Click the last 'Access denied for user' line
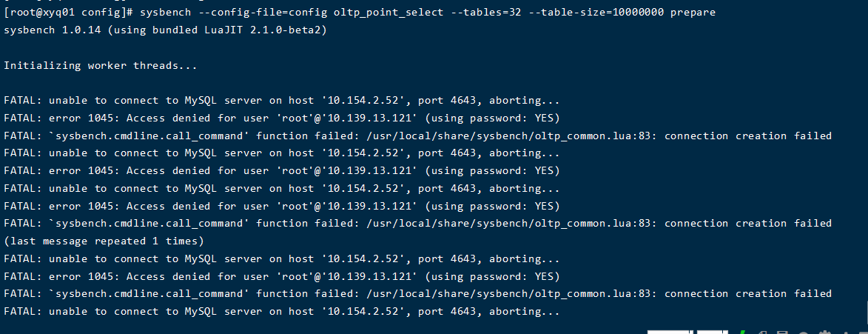The image size is (868, 334). pos(281,276)
